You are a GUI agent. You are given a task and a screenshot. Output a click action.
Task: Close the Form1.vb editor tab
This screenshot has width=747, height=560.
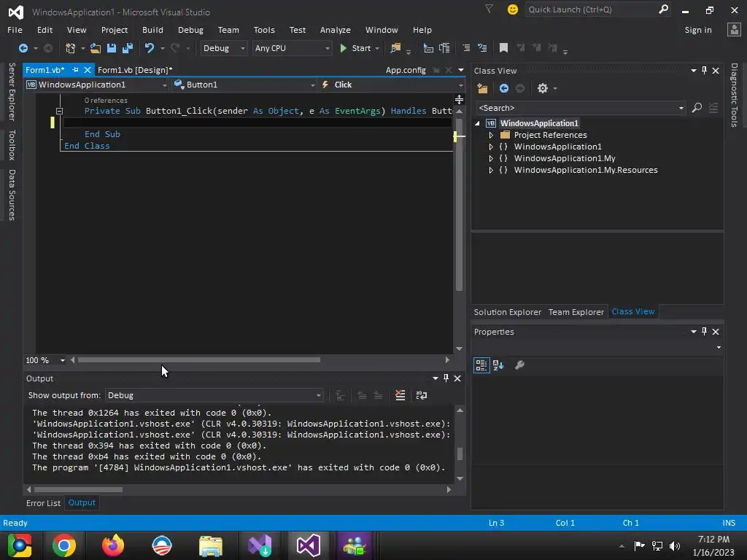tap(88, 70)
